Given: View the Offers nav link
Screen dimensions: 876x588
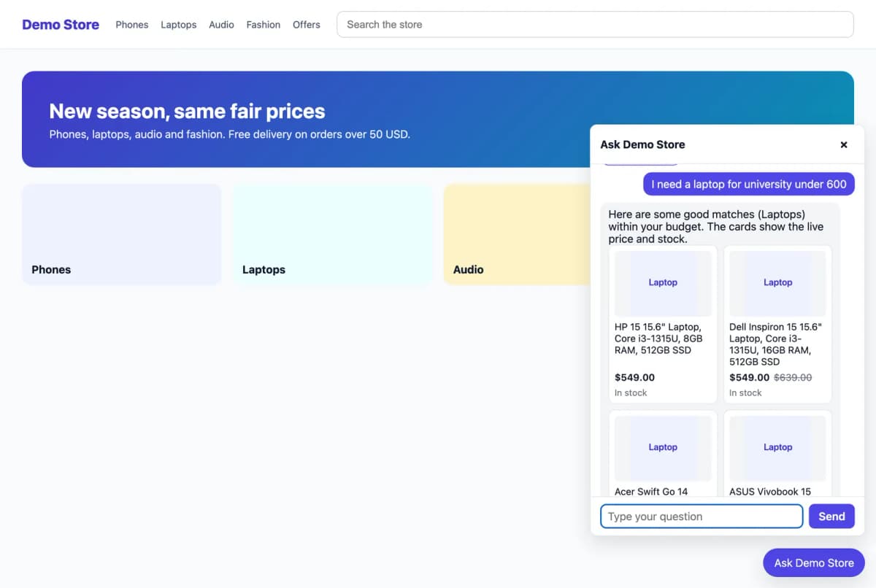Looking at the screenshot, I should [307, 25].
